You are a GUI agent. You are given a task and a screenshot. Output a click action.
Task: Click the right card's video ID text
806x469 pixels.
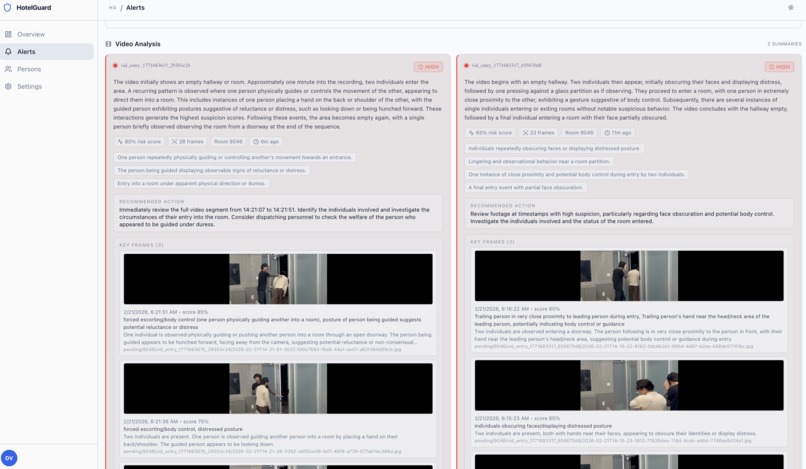pyautogui.click(x=506, y=66)
